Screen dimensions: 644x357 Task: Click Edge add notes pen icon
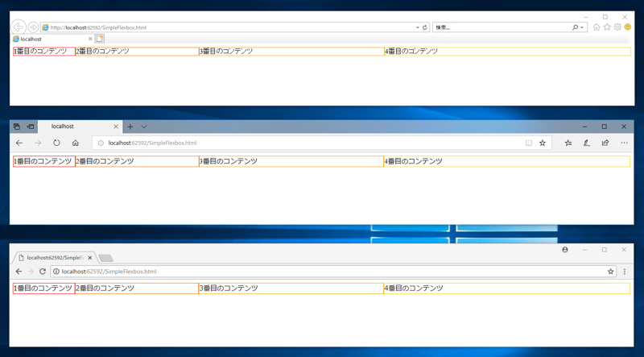click(587, 143)
